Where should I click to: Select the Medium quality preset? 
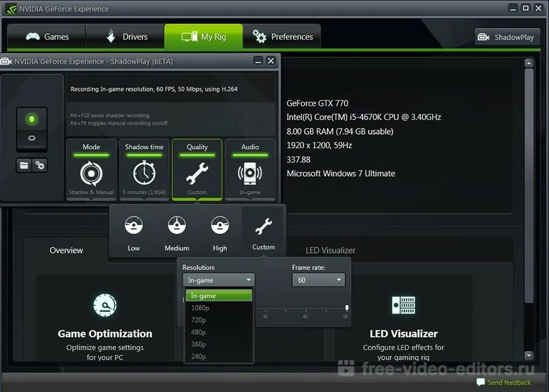(177, 233)
